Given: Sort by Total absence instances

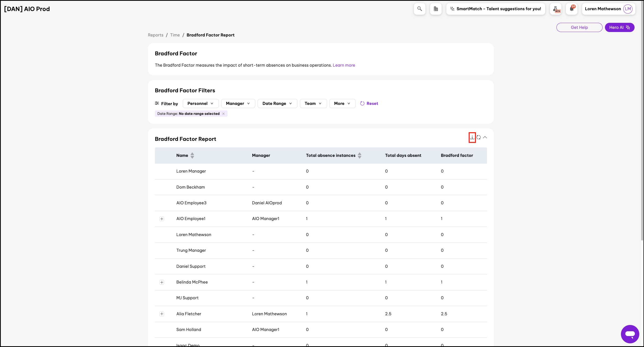Looking at the screenshot, I should pos(359,156).
